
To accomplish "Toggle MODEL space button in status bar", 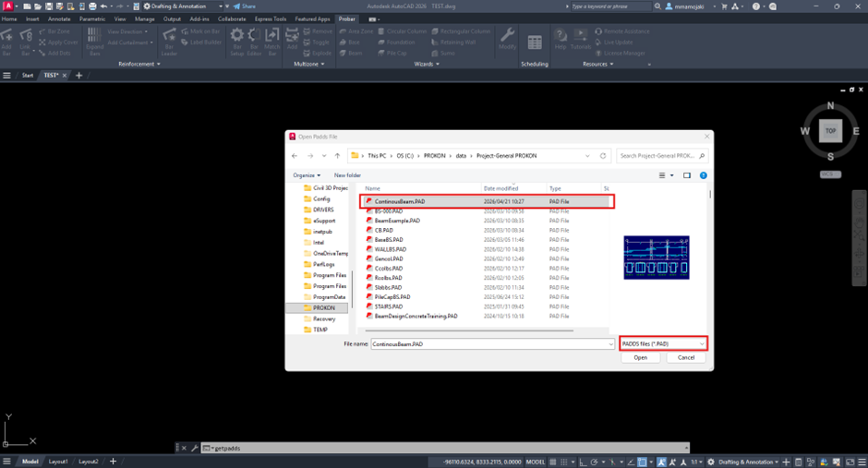I will pos(536,462).
